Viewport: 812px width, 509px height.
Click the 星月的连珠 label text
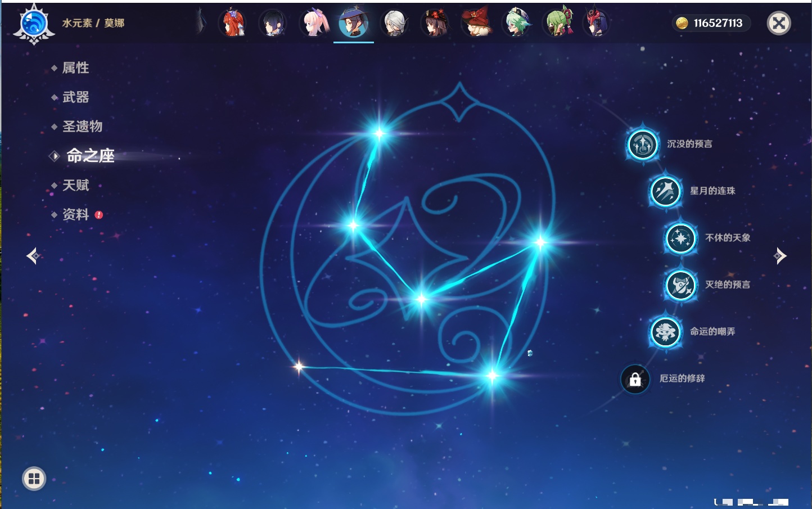point(712,191)
